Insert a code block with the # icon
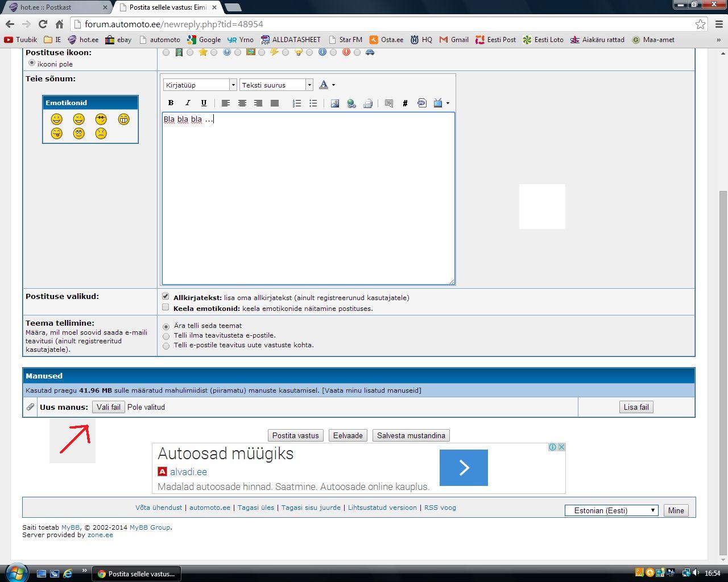 click(405, 103)
